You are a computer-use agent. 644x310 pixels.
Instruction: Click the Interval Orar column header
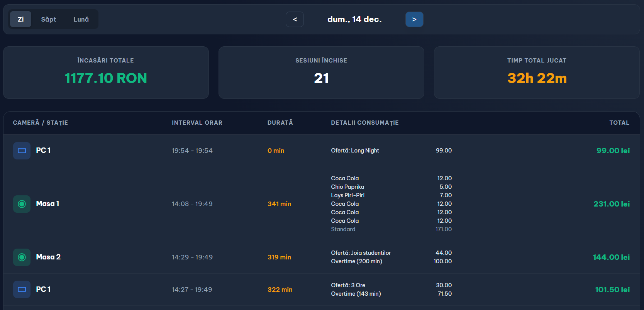click(197, 123)
